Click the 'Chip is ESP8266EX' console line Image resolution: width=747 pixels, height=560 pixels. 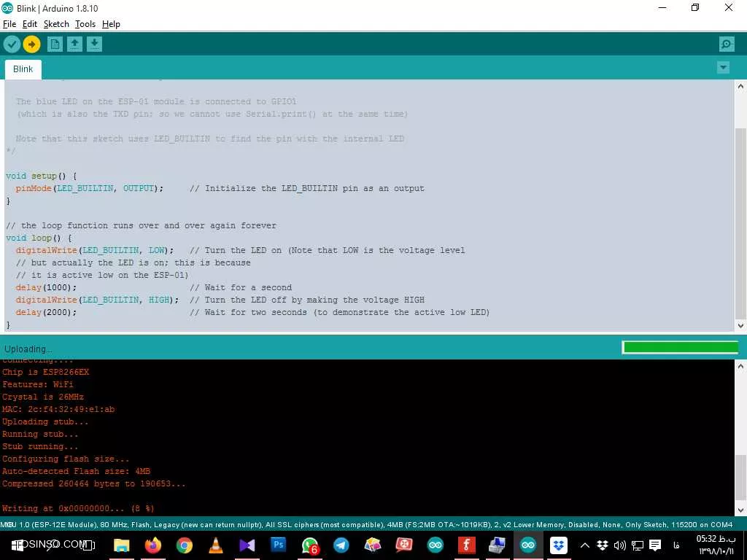tap(46, 372)
